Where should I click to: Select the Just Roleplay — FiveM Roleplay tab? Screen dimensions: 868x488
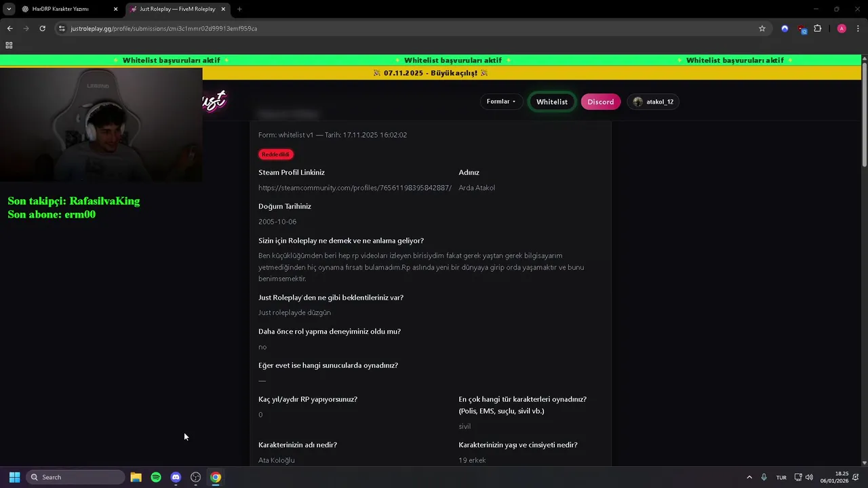178,9
